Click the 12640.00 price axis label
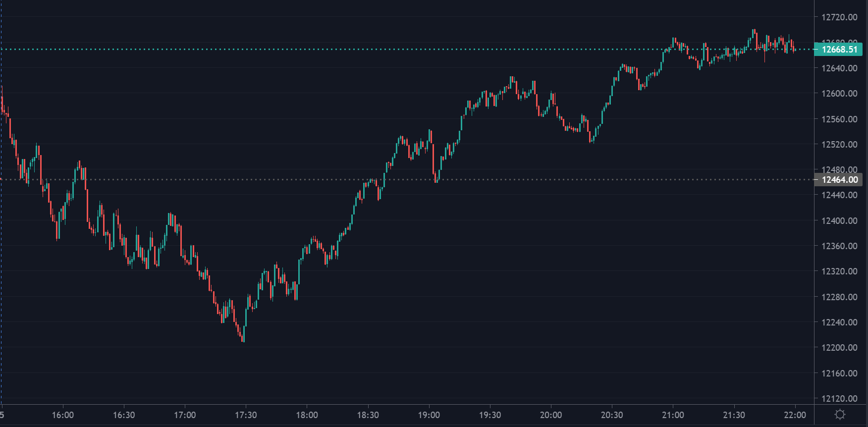The image size is (868, 427). point(839,68)
